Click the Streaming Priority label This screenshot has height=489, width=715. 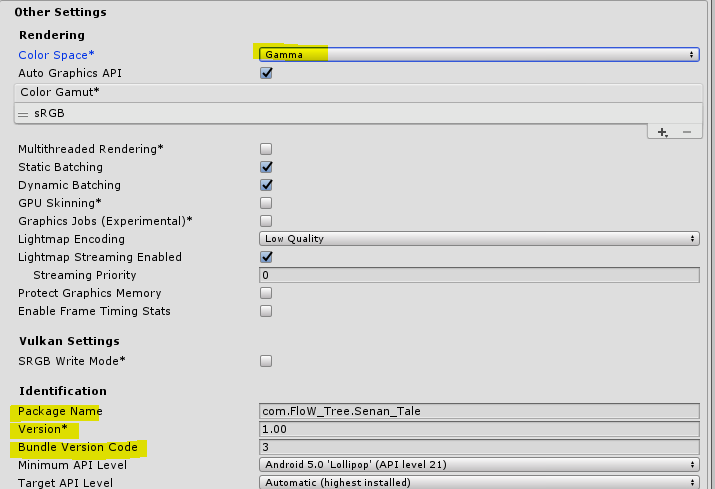[x=85, y=275]
